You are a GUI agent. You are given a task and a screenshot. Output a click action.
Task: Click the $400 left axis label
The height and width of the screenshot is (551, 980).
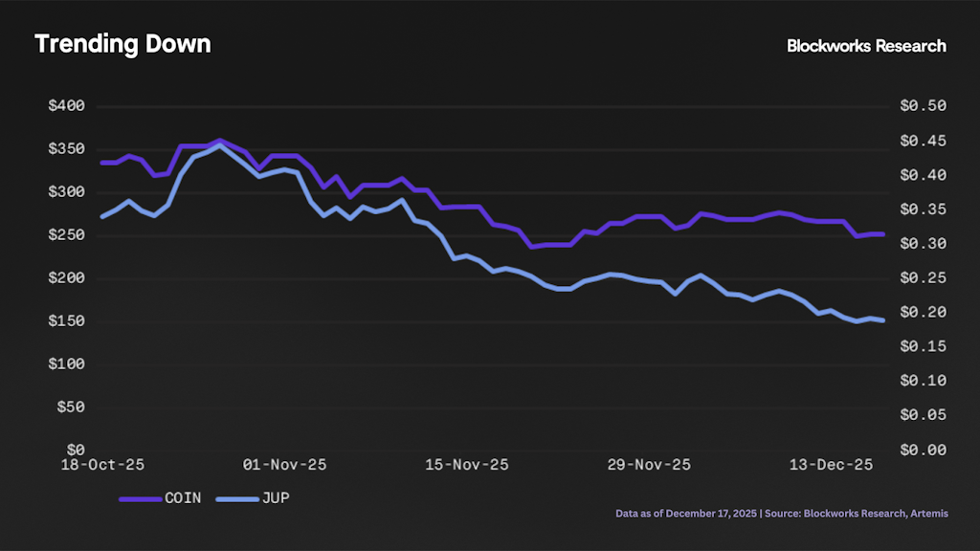click(67, 106)
